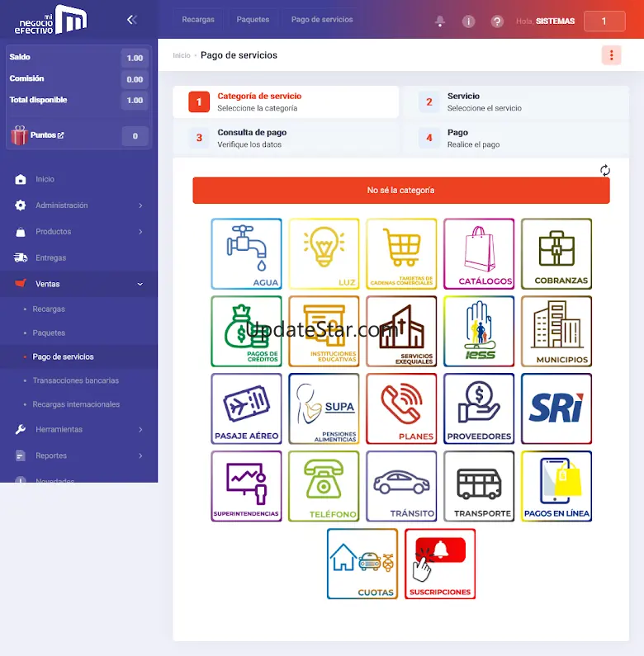Select step 4 Pago

[516, 138]
